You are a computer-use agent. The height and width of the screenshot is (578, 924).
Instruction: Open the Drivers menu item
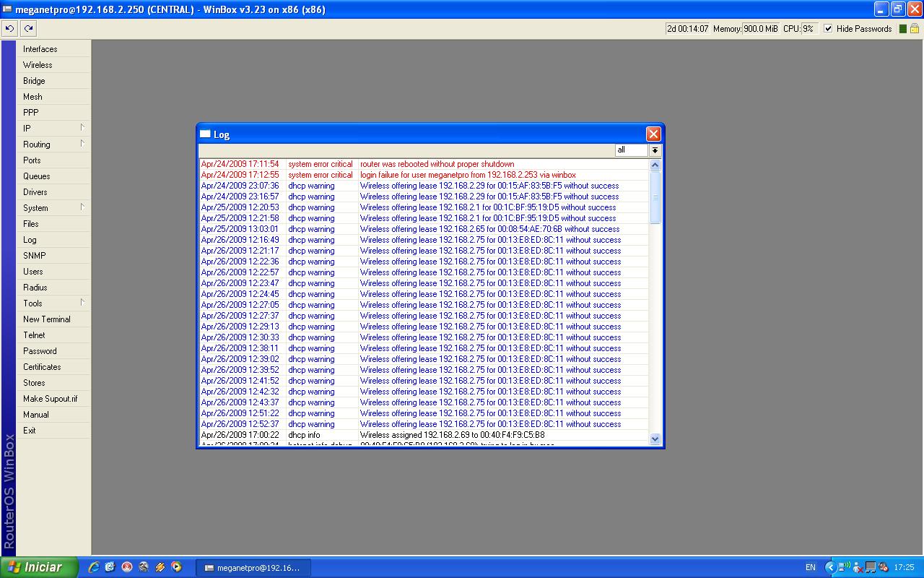53,192
